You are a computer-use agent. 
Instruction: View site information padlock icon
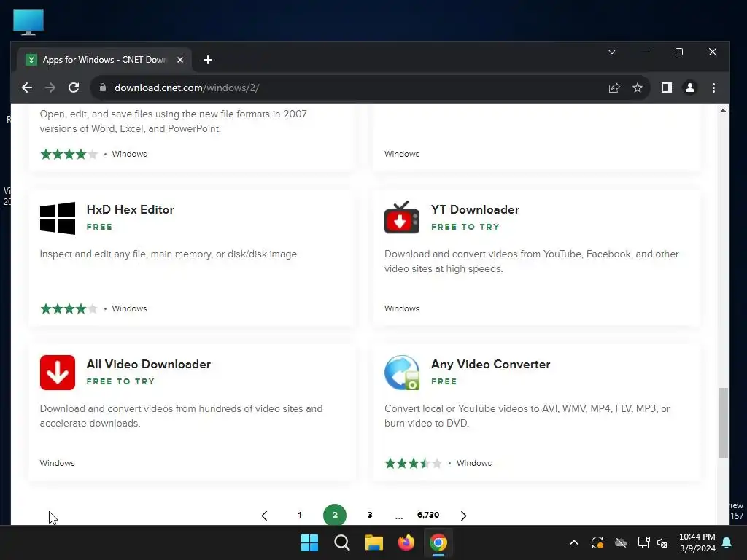click(102, 87)
